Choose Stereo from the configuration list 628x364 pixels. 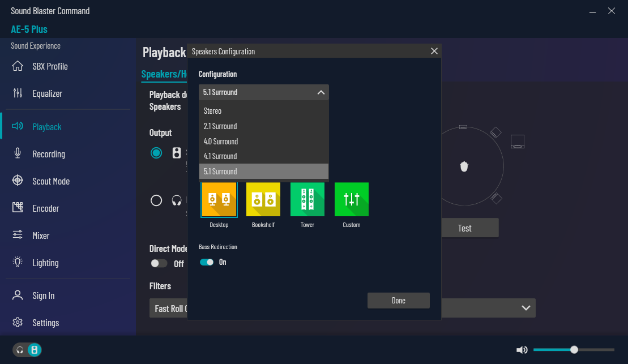pos(263,111)
